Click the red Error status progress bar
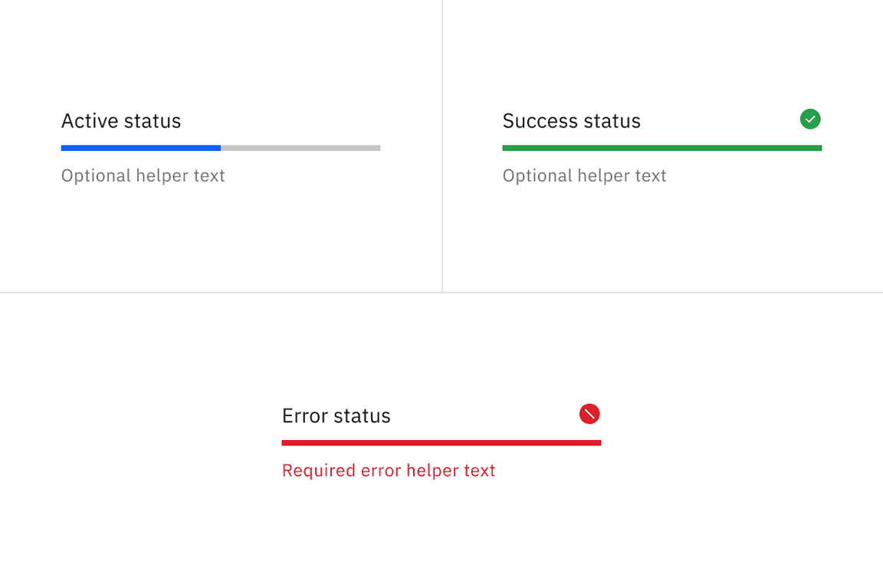The image size is (883, 588). 441,442
